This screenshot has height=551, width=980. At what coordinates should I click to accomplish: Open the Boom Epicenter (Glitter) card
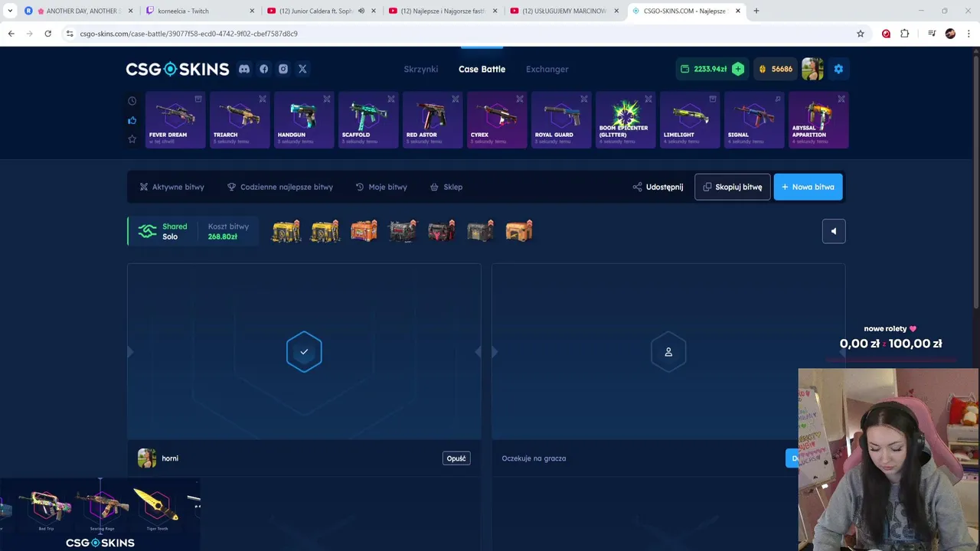(626, 120)
